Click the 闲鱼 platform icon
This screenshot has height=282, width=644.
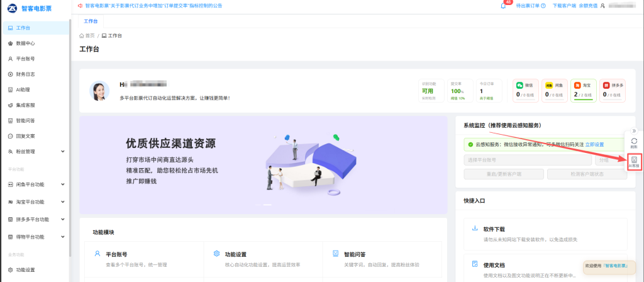point(548,85)
